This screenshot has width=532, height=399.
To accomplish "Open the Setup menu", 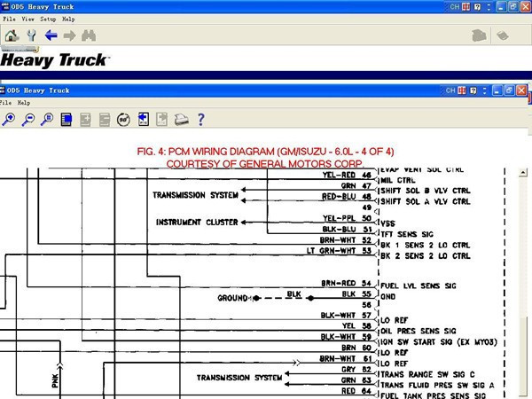I will [x=48, y=19].
